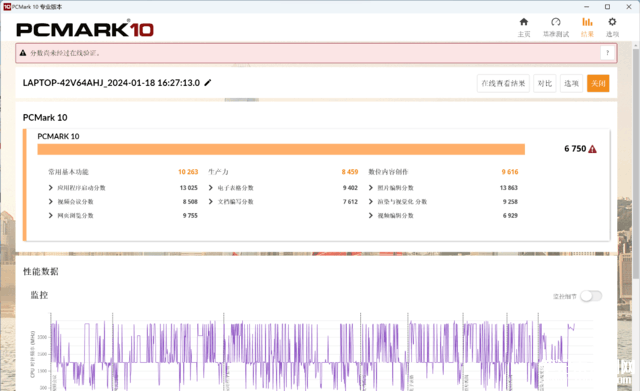
Task: Expand the spreadsheets score row (9 402)
Action: 283,188
